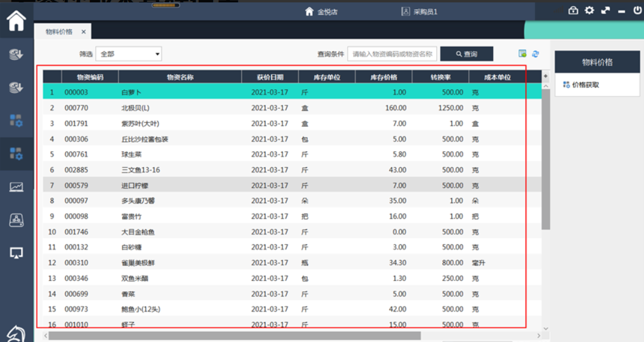Close the 物料价格 tab

pyautogui.click(x=84, y=32)
